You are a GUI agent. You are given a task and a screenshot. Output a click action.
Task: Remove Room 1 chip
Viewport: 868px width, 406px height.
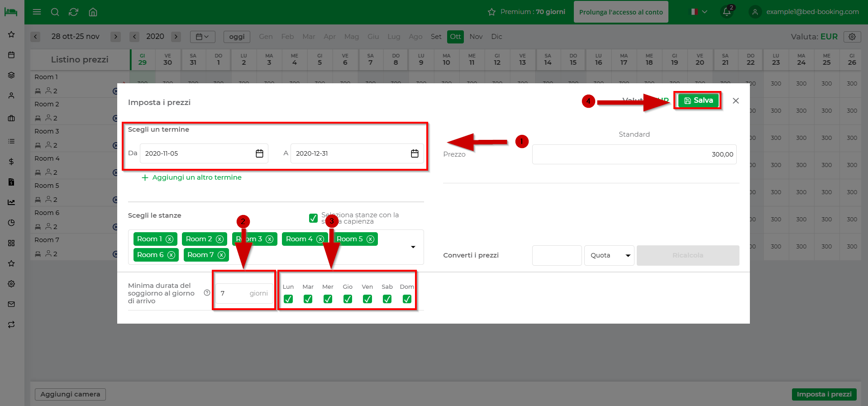point(169,239)
